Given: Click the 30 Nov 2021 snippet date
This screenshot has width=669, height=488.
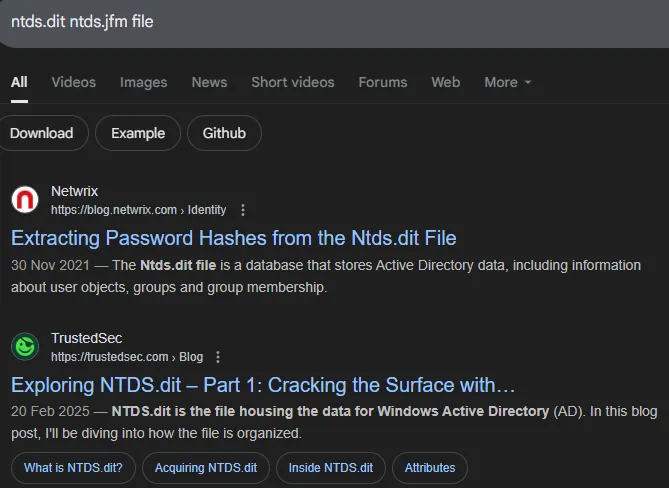Looking at the screenshot, I should coord(50,265).
